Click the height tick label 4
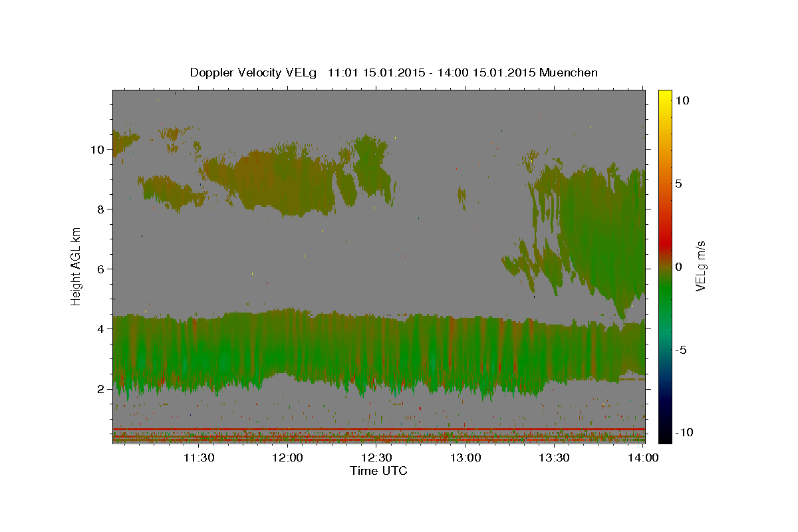Image resolution: width=798 pixels, height=532 pixels. click(100, 329)
